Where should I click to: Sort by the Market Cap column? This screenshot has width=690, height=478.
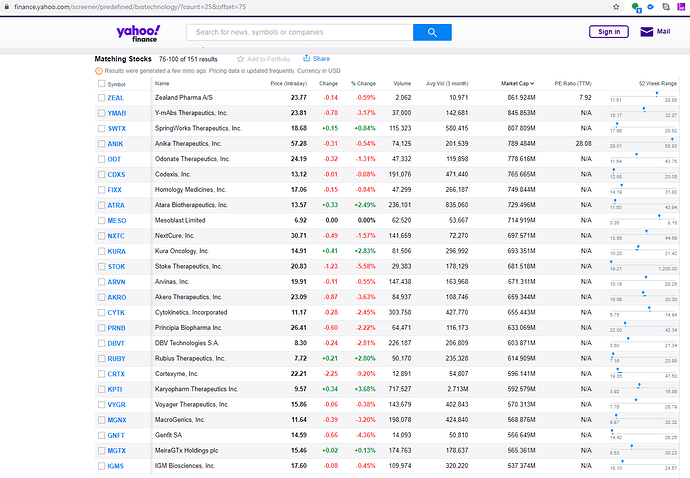[x=518, y=83]
